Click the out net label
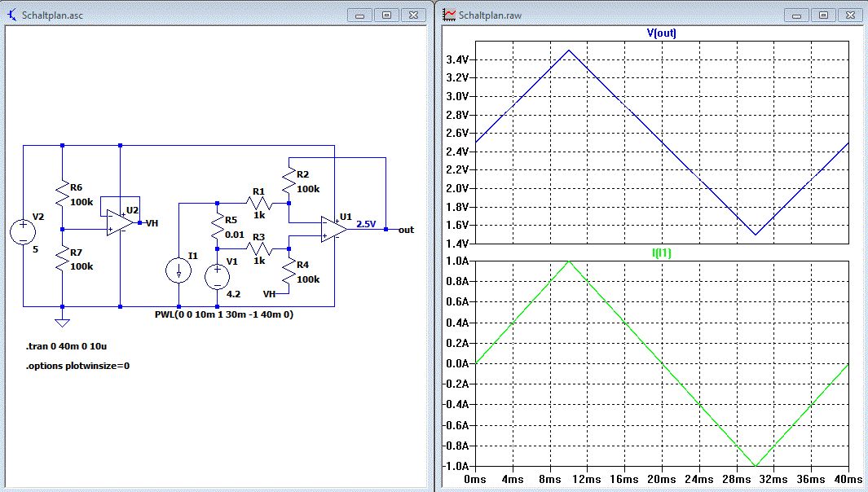Viewport: 868px width, 492px height. coord(406,230)
